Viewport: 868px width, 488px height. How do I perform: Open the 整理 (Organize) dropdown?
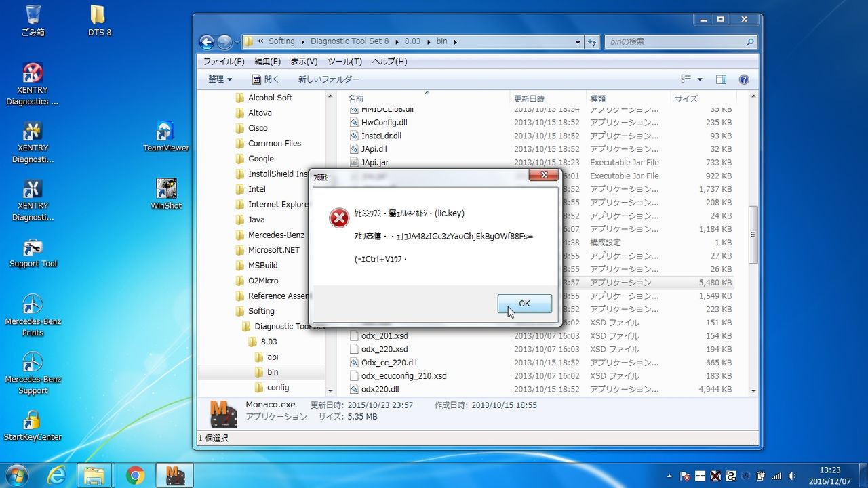[x=220, y=79]
